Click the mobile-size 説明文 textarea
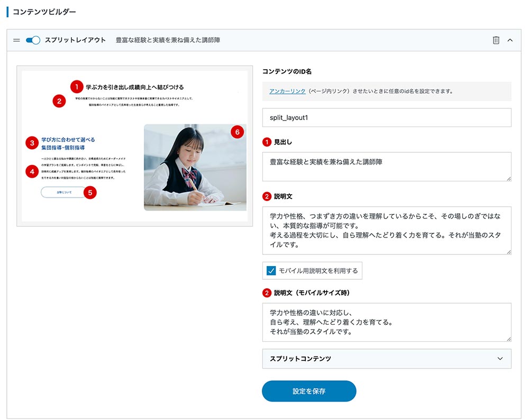The width and height of the screenshot is (529, 420). (386, 322)
